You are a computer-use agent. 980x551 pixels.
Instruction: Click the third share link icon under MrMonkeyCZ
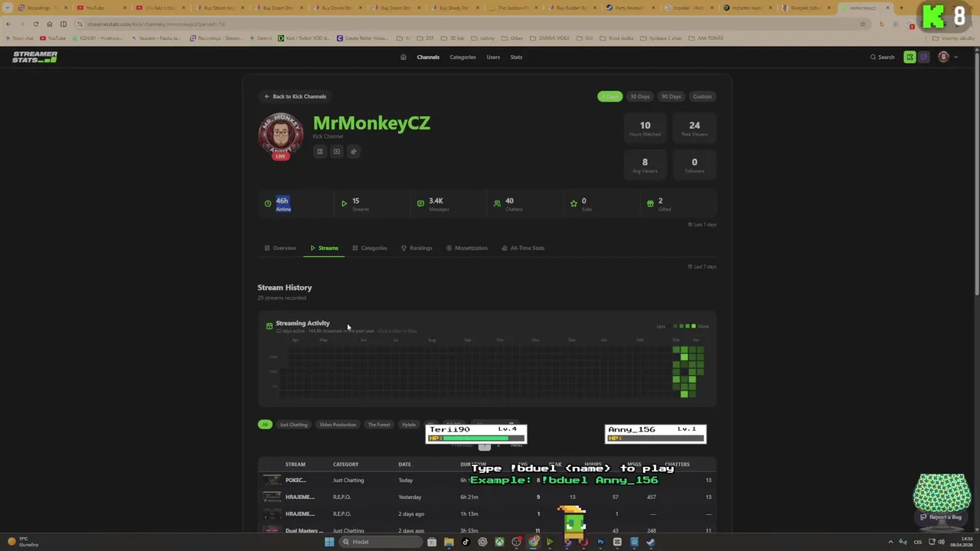354,152
